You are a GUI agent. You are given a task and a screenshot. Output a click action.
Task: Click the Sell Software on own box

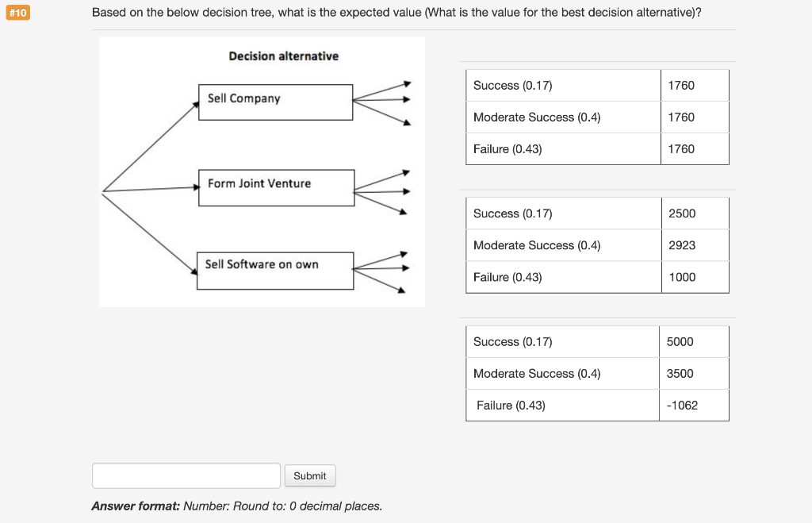[274, 270]
